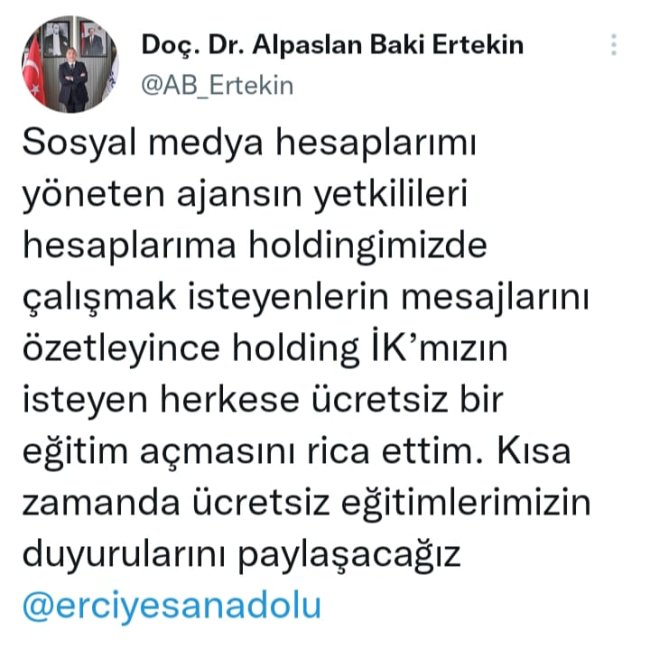Click the tweet line "yöneten ajansın yetkilileri"
The image size is (650, 649).
tap(245, 196)
